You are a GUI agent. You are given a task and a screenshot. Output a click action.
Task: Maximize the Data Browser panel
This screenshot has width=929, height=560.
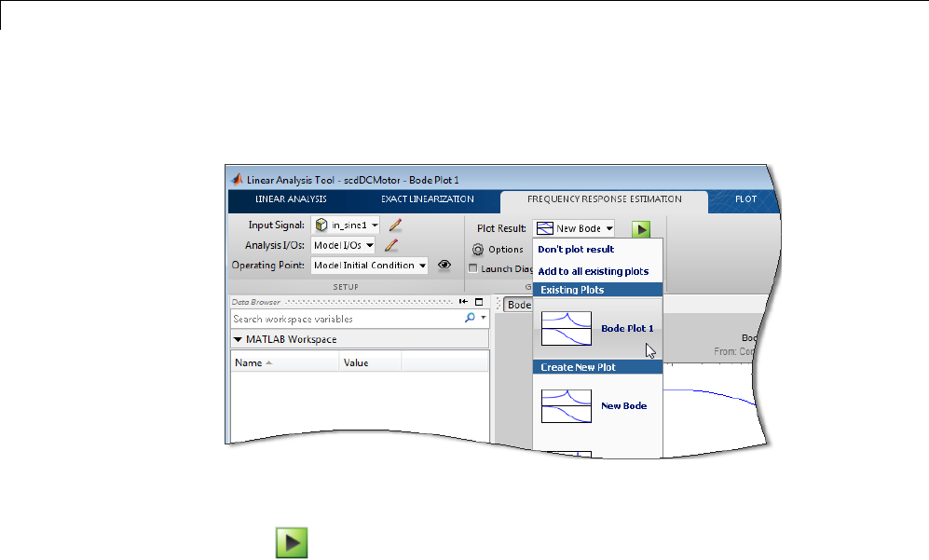point(479,302)
